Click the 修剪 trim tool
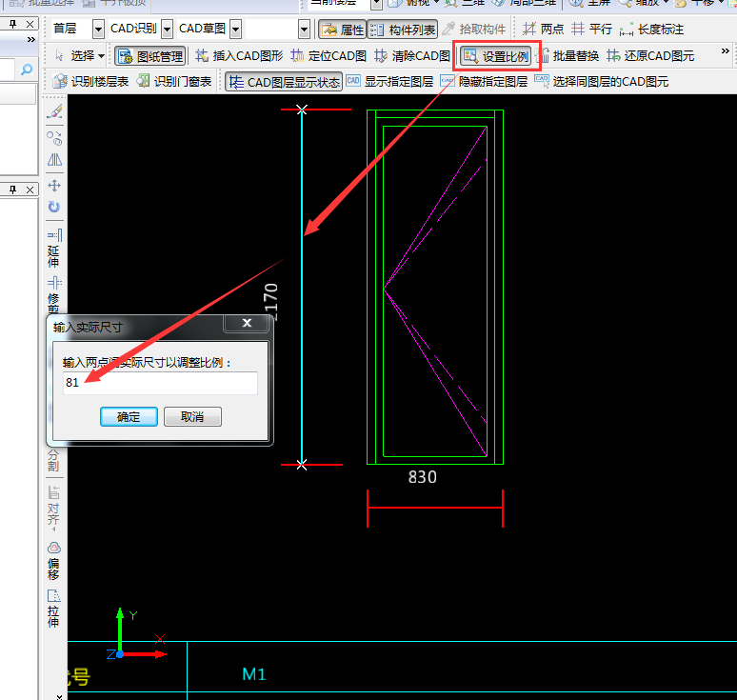The image size is (737, 700). [54, 295]
